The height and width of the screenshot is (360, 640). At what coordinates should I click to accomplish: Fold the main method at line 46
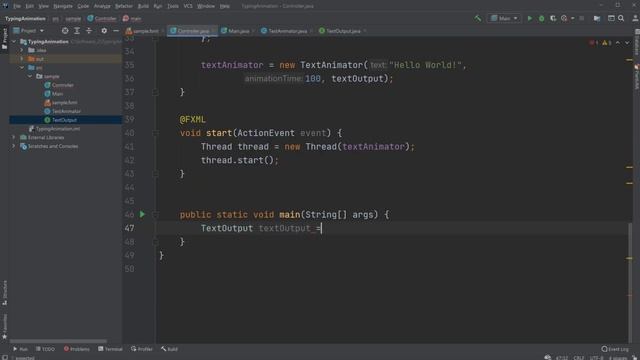[155, 215]
